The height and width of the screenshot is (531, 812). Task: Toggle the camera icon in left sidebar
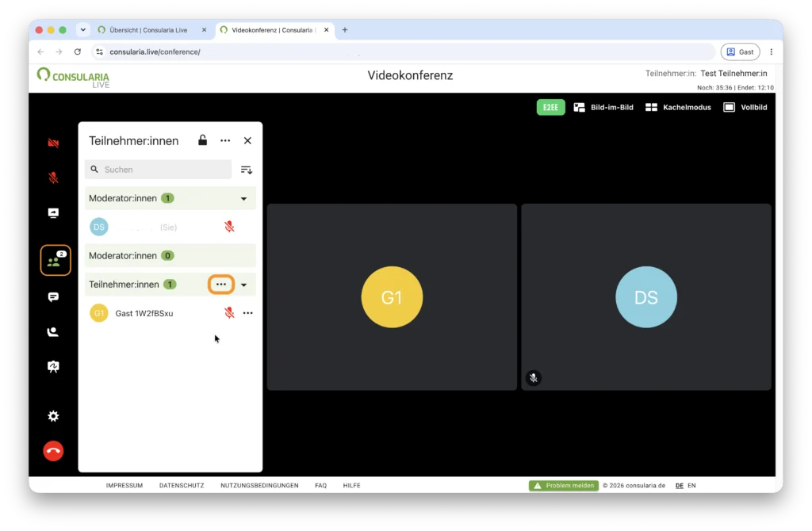(53, 143)
